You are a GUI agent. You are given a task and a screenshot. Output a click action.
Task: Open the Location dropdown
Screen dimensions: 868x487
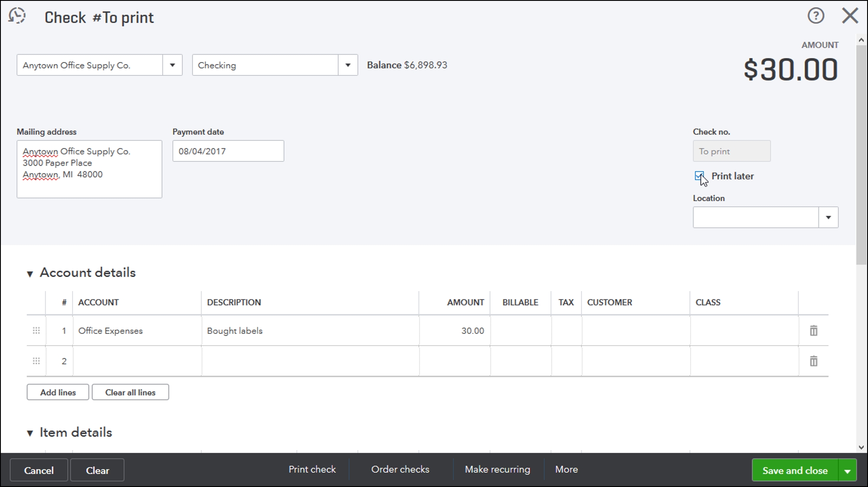(828, 217)
